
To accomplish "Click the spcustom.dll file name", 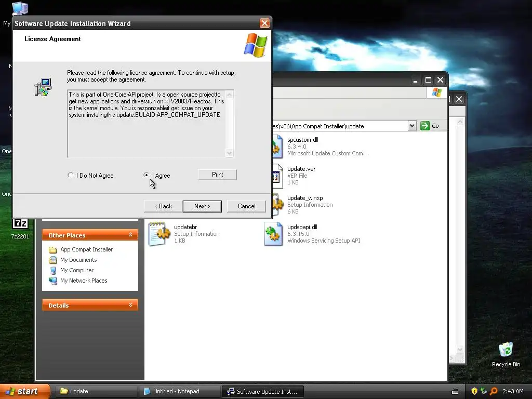I will click(303, 139).
